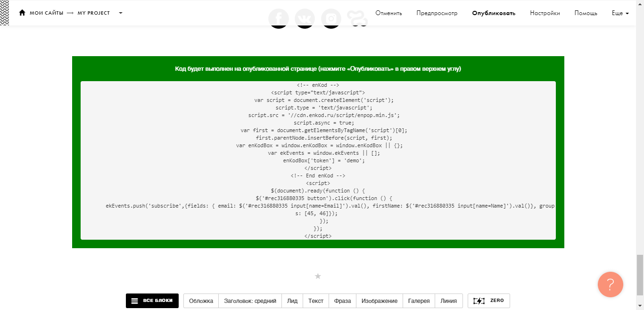Add a Лид block
Viewport: 644px width, 310px height.
click(x=292, y=301)
